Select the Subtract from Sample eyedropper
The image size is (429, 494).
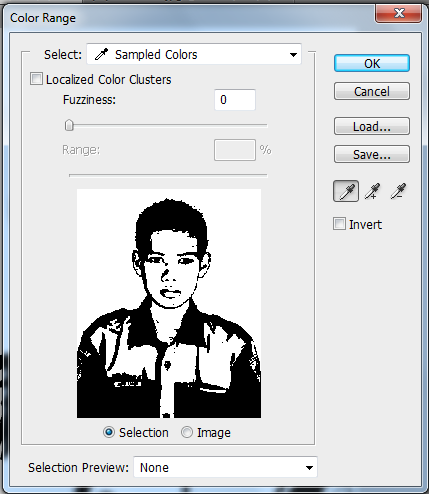[398, 191]
